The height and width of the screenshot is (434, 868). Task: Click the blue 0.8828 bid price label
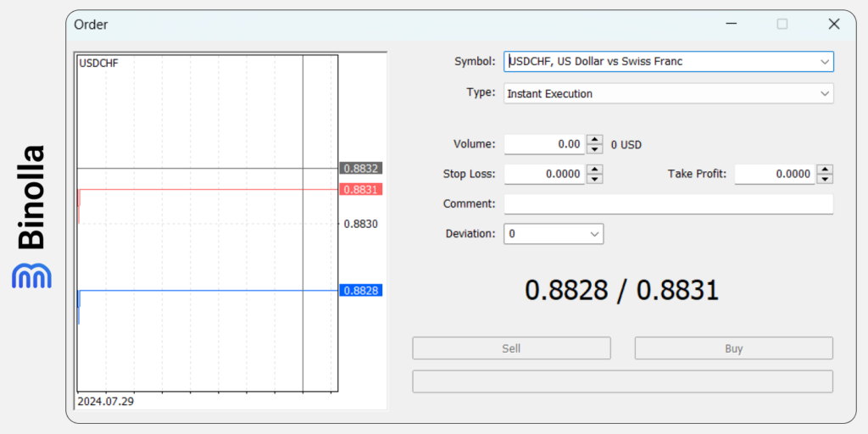pos(360,291)
